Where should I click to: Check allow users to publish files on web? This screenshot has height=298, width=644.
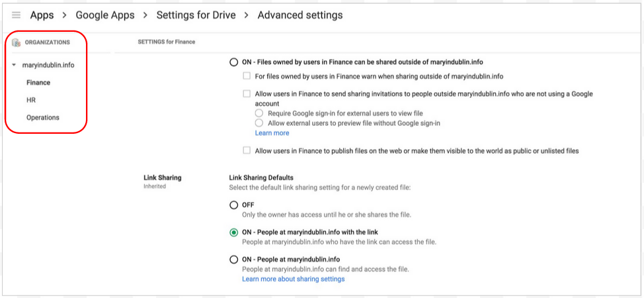(x=247, y=150)
